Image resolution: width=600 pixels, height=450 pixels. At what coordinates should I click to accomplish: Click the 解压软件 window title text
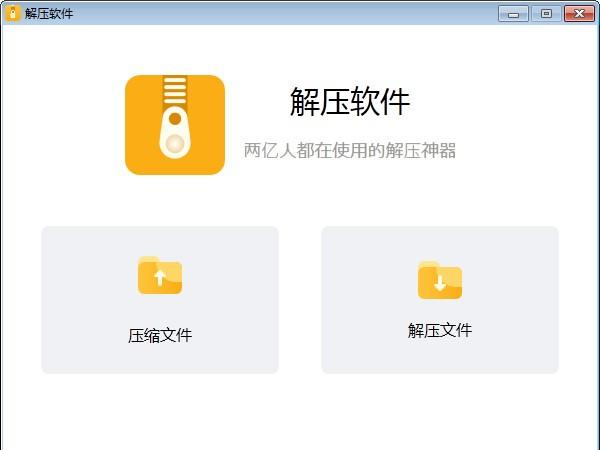coord(49,14)
